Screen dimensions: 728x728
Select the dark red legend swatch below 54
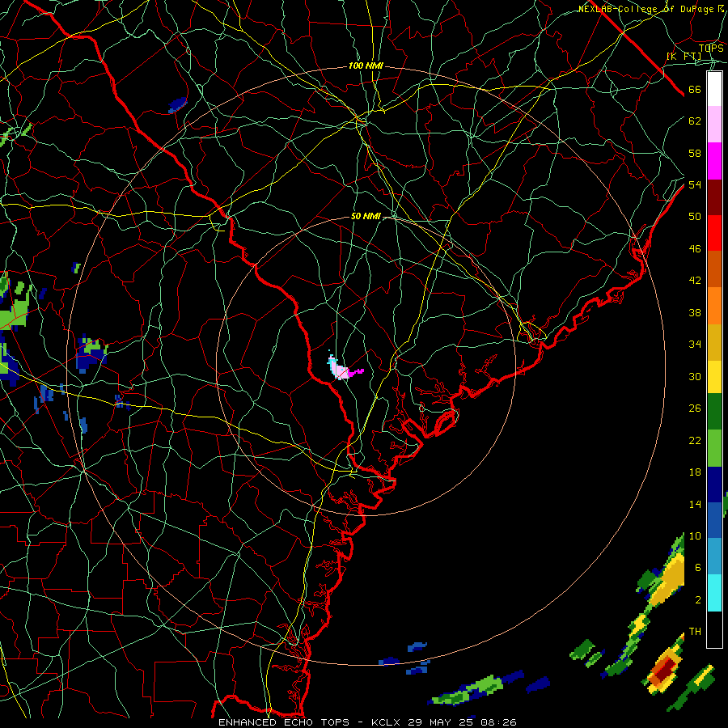[714, 197]
